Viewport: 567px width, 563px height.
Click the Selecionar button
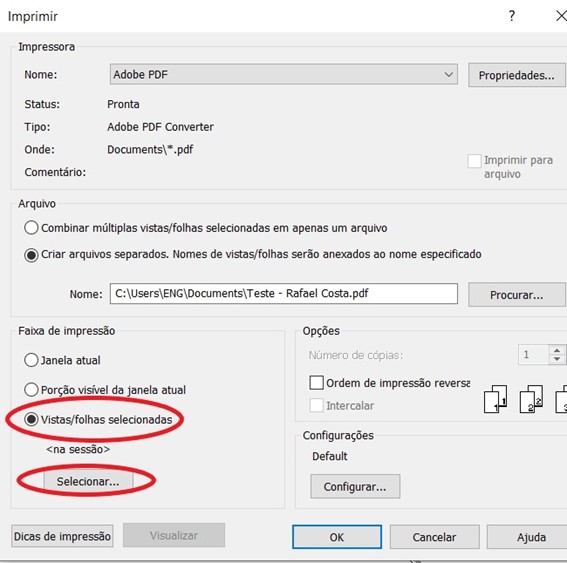(x=88, y=481)
